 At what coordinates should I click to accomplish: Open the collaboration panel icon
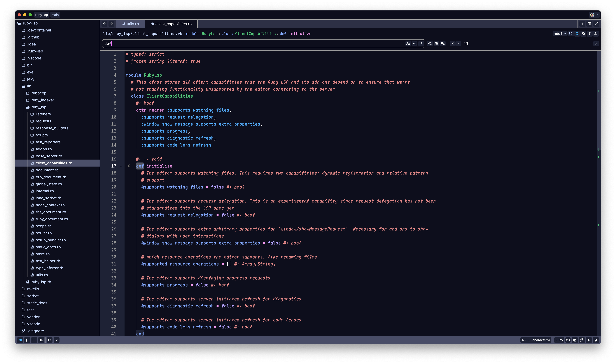coord(41,340)
